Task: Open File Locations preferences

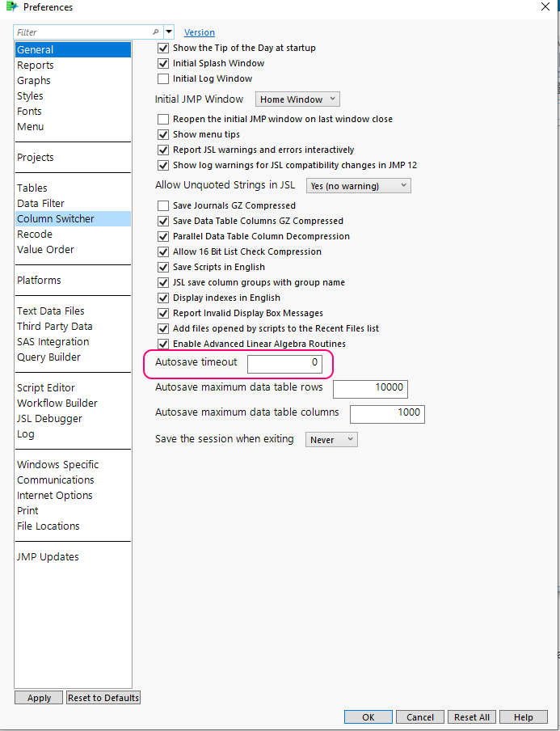Action: (74, 526)
